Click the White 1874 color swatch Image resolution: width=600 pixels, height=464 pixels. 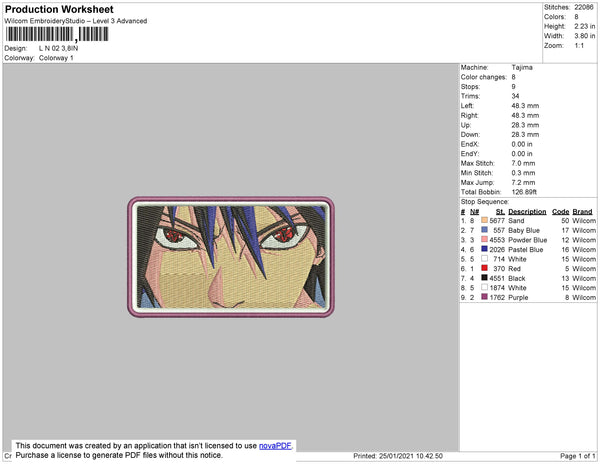(484, 287)
